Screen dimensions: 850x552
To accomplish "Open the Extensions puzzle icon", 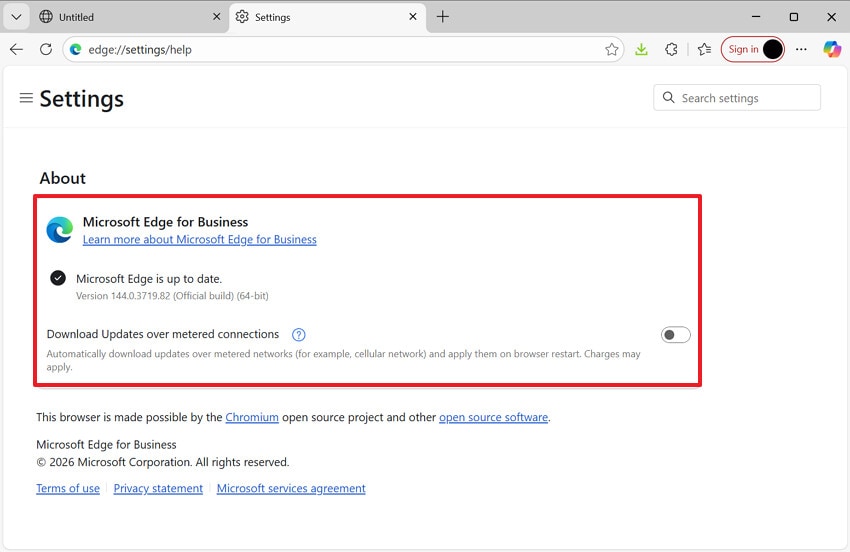I will click(x=671, y=49).
